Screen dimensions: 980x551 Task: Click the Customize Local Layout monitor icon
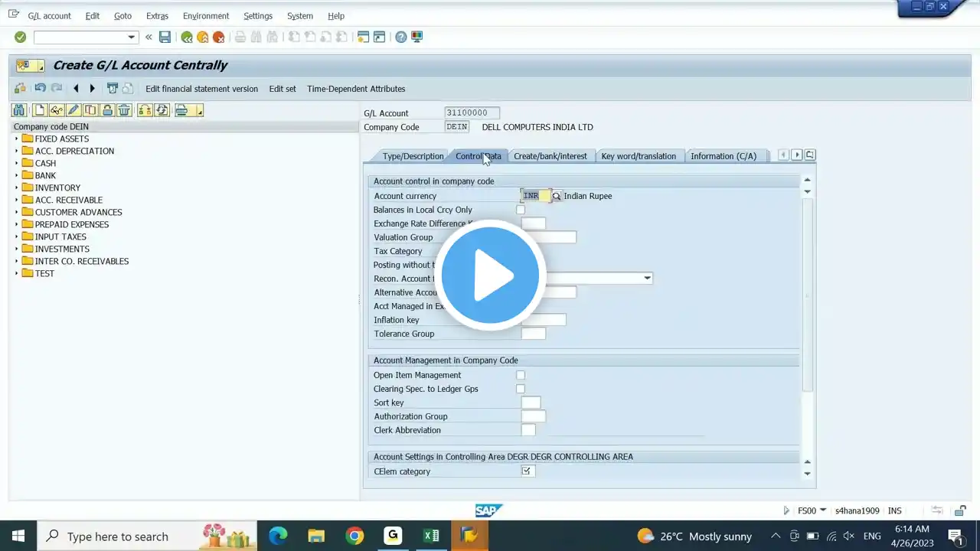417,37
